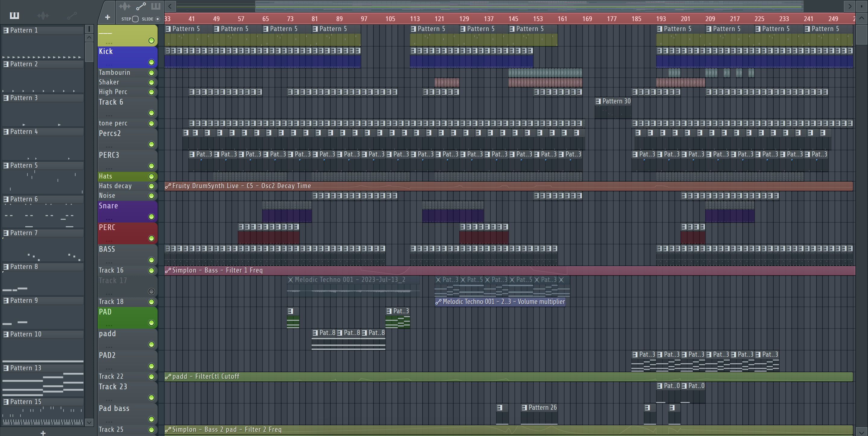Mute the Snare track
This screenshot has height=436, width=868.
tap(151, 217)
